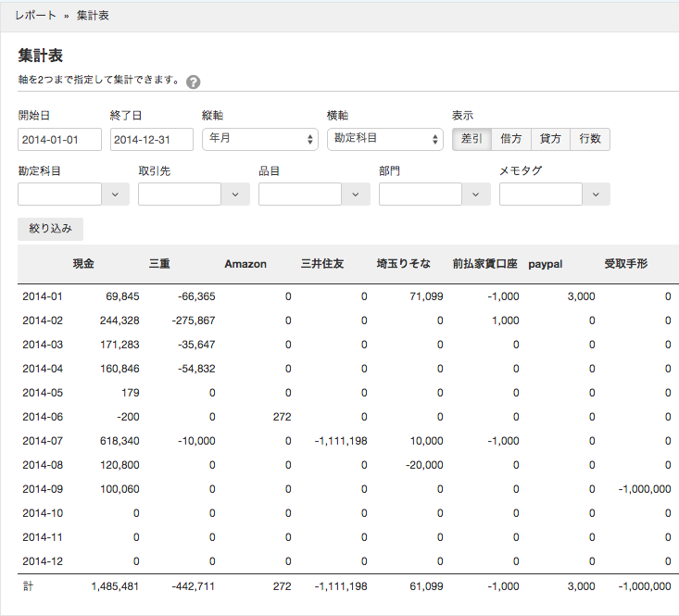The image size is (679, 616).
Task: Click the 受取手形 column header
Action: point(626,264)
